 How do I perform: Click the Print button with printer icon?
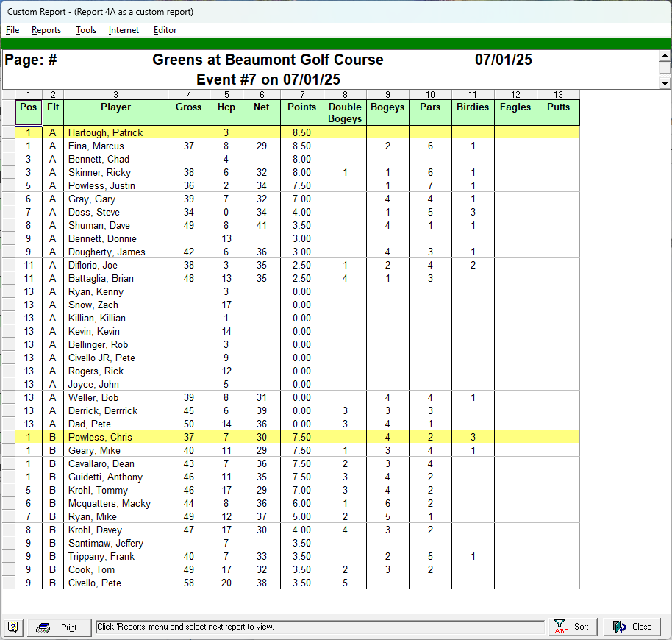62,627
